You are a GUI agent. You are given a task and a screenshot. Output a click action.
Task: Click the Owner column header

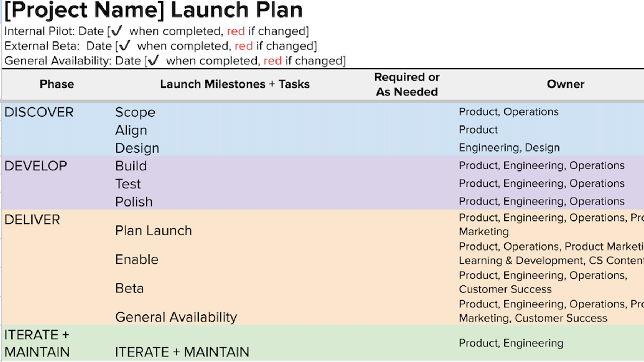tap(565, 84)
